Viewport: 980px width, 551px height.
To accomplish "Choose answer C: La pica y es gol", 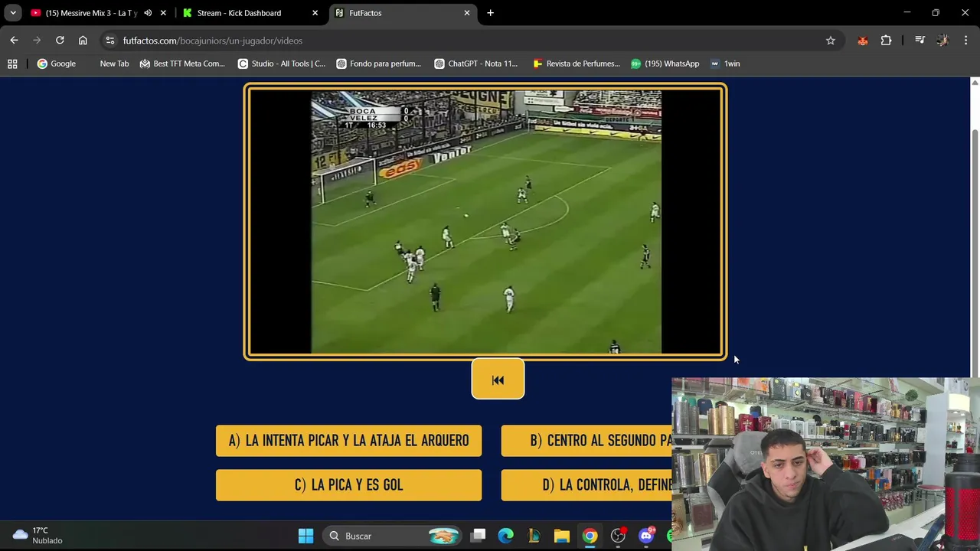I will (x=348, y=485).
